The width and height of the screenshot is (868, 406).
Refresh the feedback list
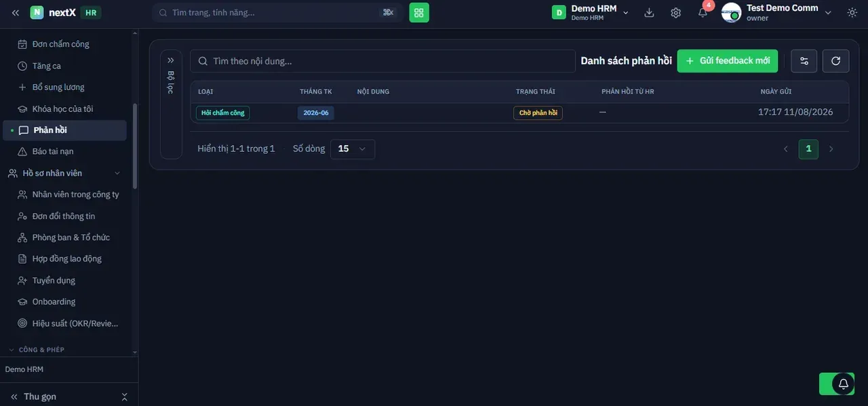coord(835,61)
